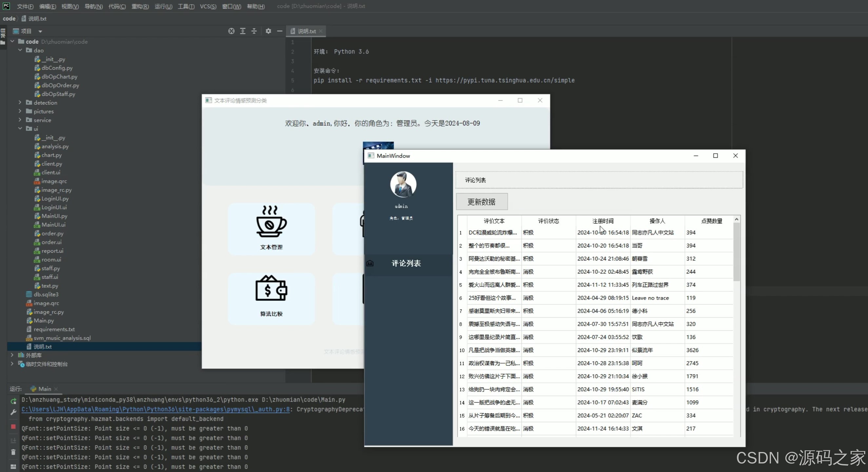This screenshot has height=472, width=868.
Task: Sort by 点赞数量 column header
Action: tap(711, 221)
